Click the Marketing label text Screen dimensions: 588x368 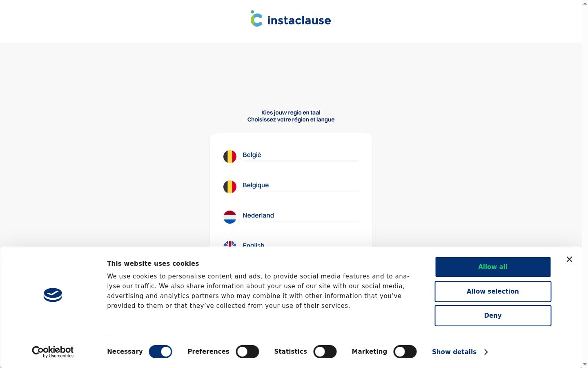[x=369, y=352]
